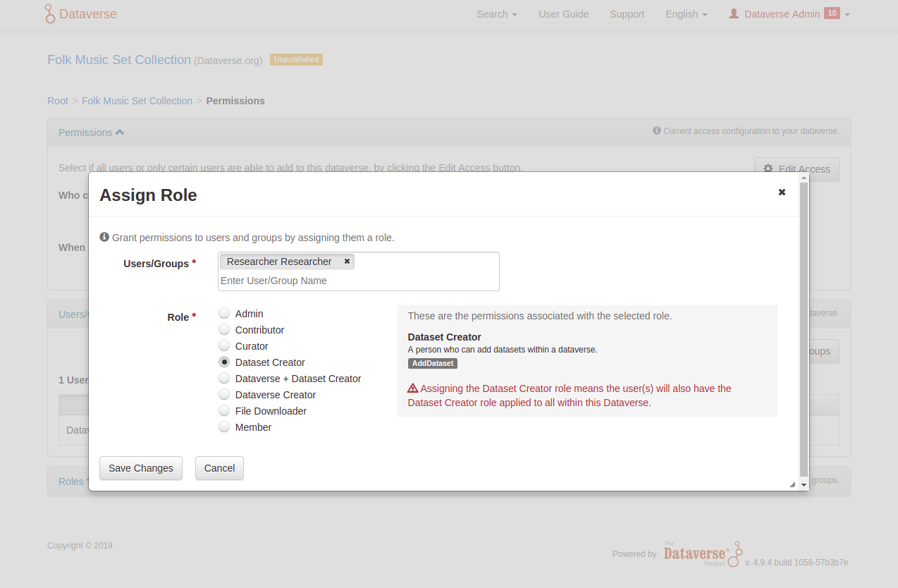Click the red warning triangle icon
The width and height of the screenshot is (898, 588).
[x=413, y=388]
